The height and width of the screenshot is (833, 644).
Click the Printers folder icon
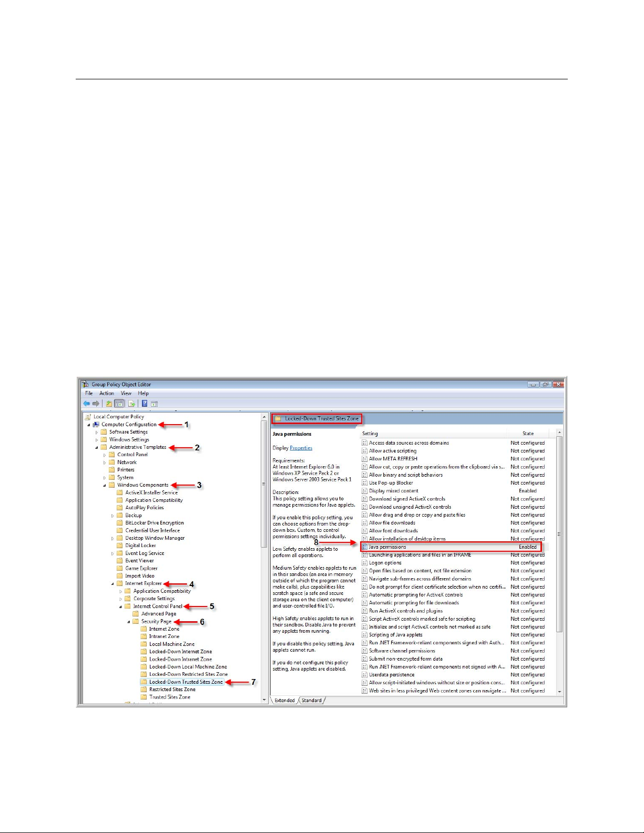[x=112, y=470]
